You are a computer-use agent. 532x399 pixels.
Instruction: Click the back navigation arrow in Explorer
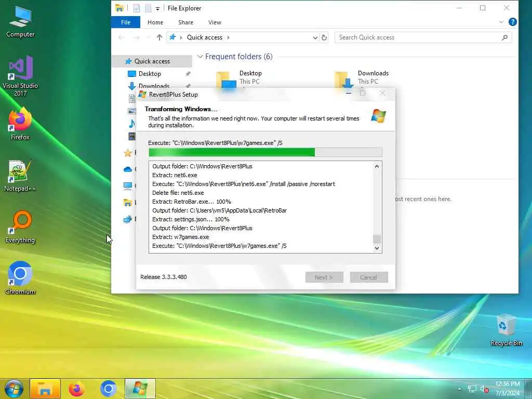[121, 37]
